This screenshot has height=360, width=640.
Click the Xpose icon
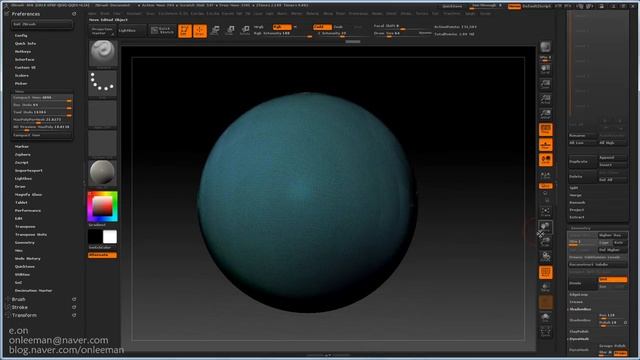545,332
